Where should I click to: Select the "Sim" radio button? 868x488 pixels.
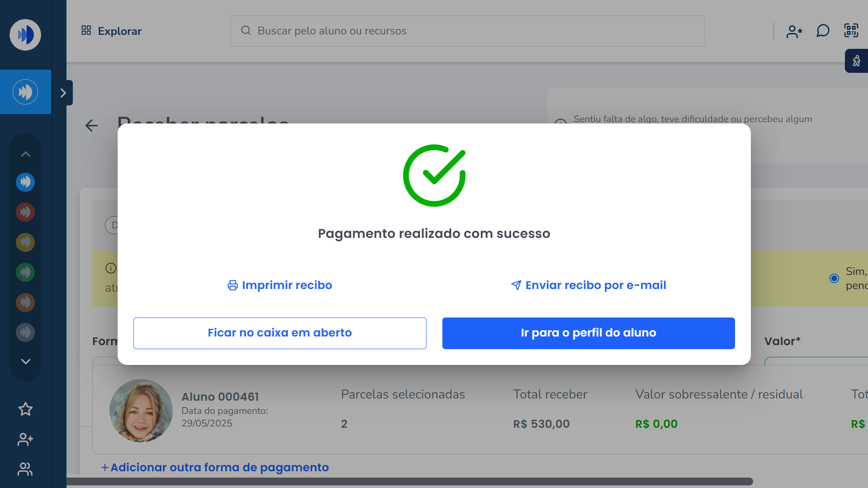(834, 278)
